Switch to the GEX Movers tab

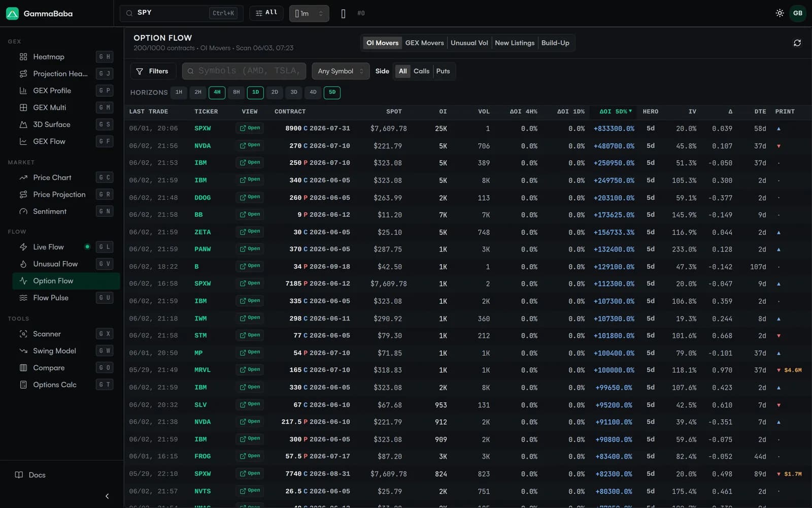point(424,43)
